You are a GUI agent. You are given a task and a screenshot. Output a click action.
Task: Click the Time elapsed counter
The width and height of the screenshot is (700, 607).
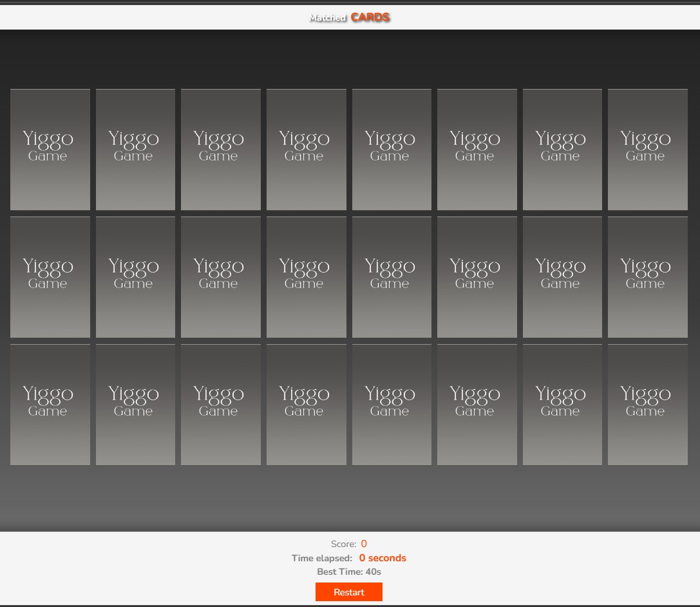pyautogui.click(x=383, y=558)
